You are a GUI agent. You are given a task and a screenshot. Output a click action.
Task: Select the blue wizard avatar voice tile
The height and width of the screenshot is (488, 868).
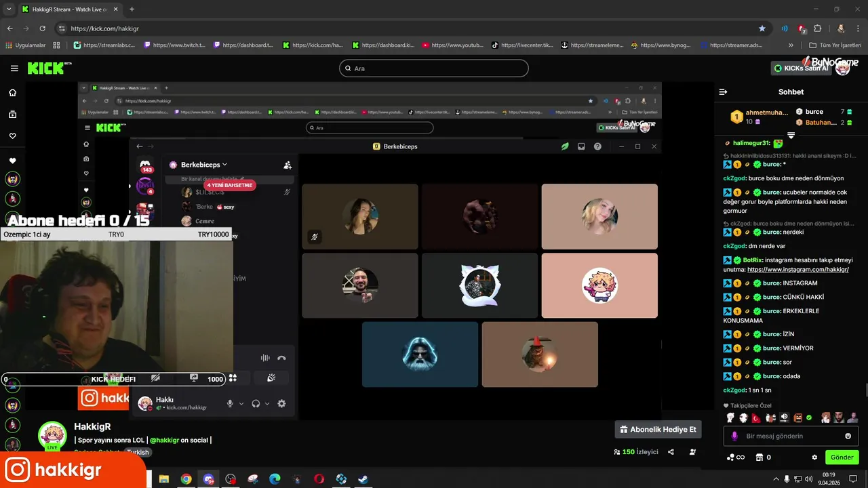(x=420, y=354)
